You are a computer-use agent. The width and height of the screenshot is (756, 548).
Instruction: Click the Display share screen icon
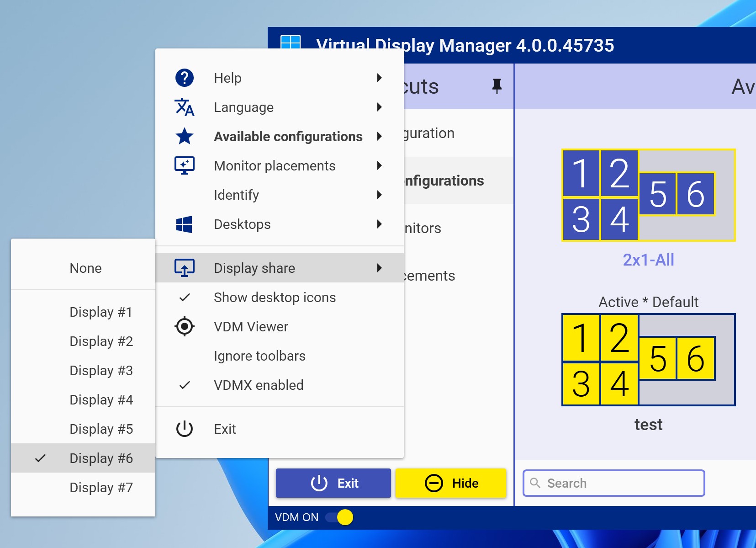[185, 268]
